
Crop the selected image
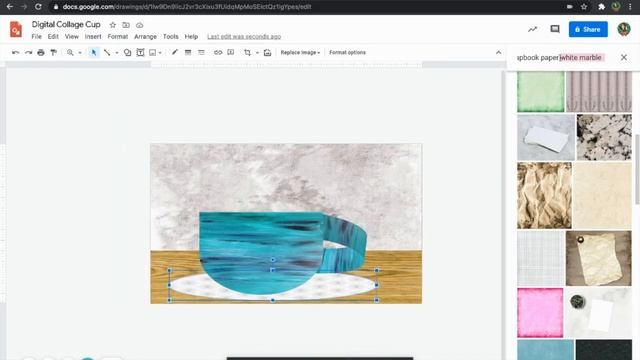click(x=247, y=53)
